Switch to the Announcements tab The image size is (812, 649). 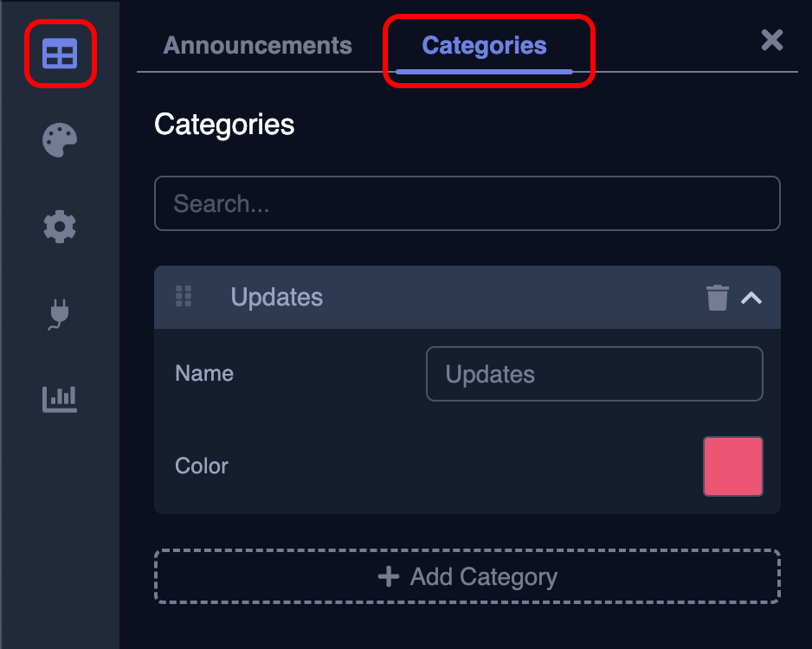pos(257,46)
